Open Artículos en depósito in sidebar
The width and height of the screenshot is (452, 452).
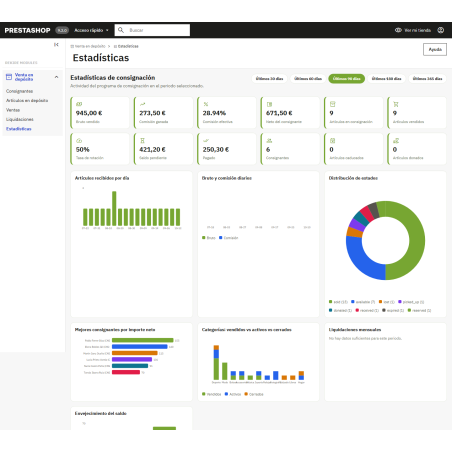click(27, 101)
